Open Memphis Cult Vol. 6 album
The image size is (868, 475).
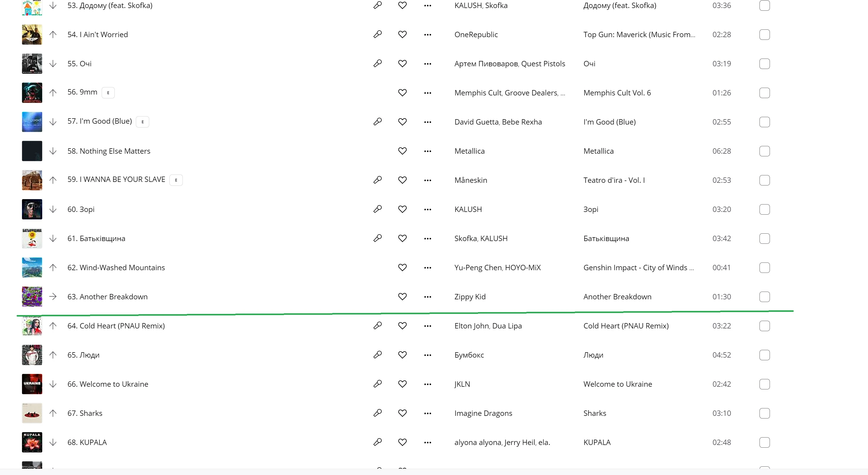pyautogui.click(x=617, y=93)
